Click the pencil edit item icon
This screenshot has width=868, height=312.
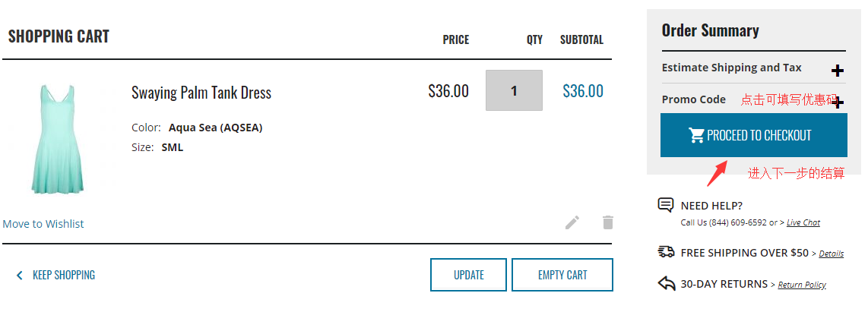[x=572, y=222]
